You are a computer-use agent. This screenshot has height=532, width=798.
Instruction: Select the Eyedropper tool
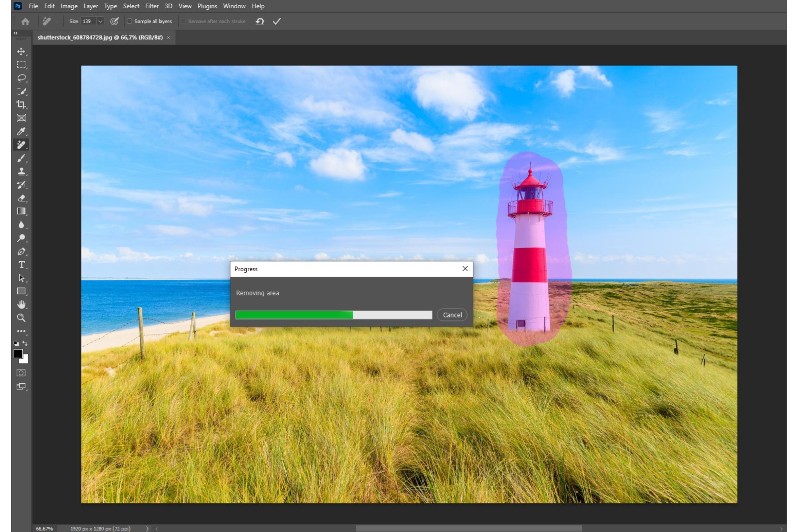[21, 131]
